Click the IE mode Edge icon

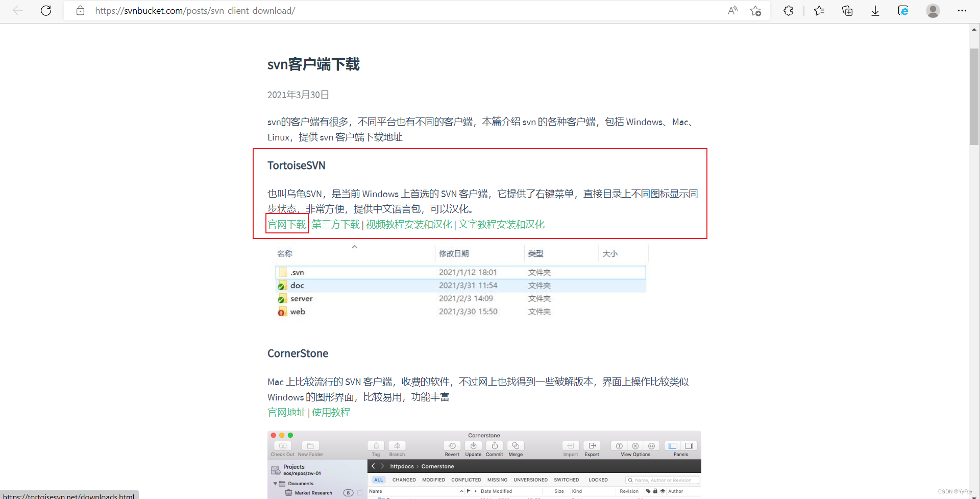(903, 11)
